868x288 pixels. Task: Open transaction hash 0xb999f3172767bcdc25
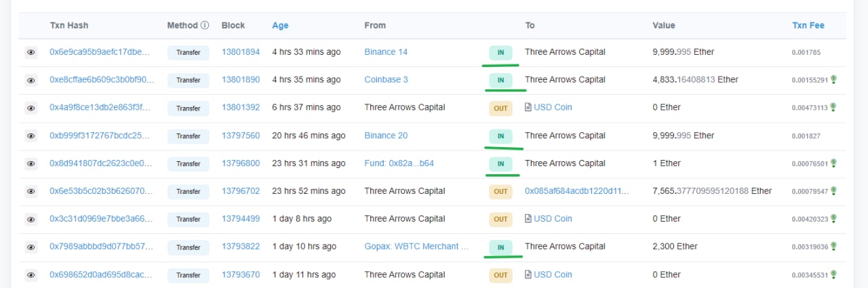click(100, 136)
